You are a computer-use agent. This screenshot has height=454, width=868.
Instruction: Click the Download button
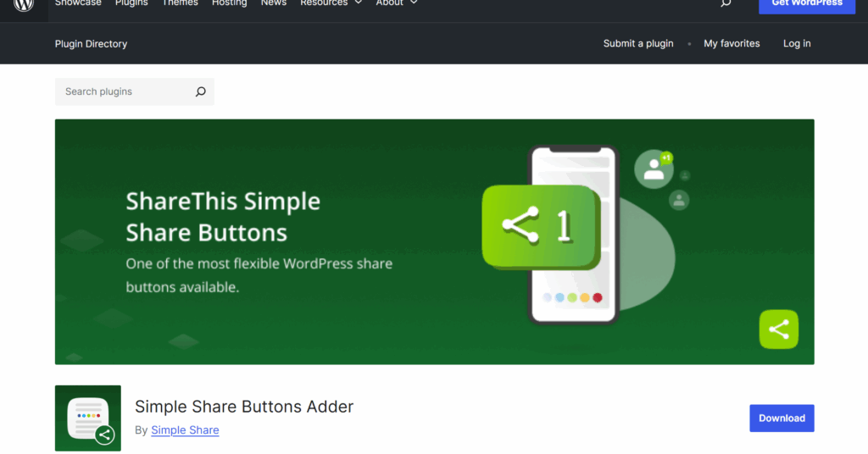click(x=782, y=418)
